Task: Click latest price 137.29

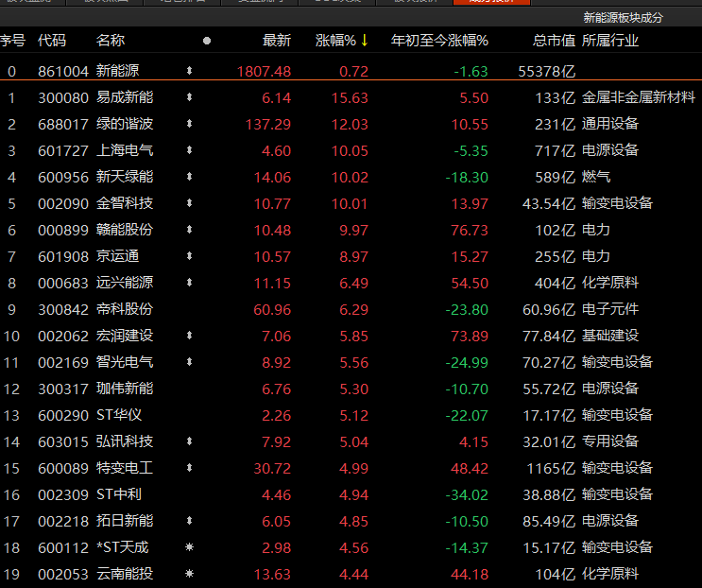Action: (x=268, y=124)
